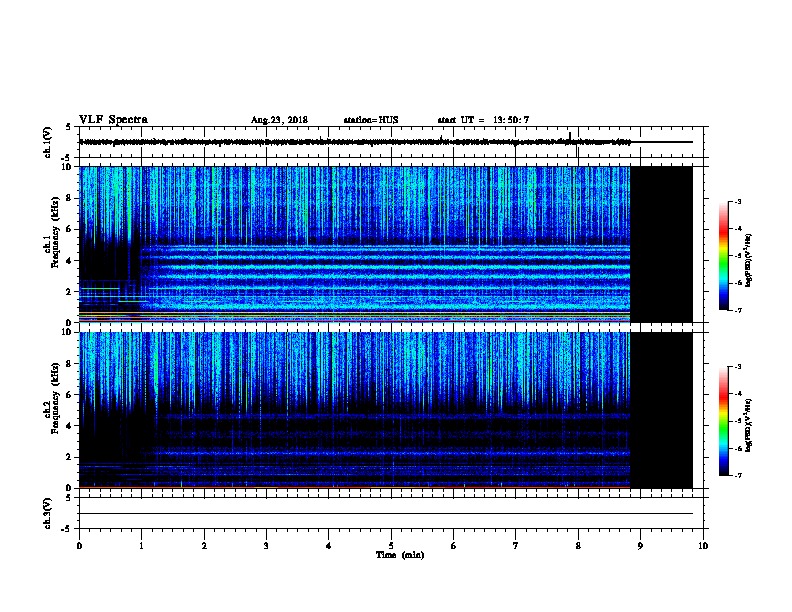Viewport: 792px width, 612px height.
Task: Click the 'Time (min)' axis title
Action: [400, 554]
